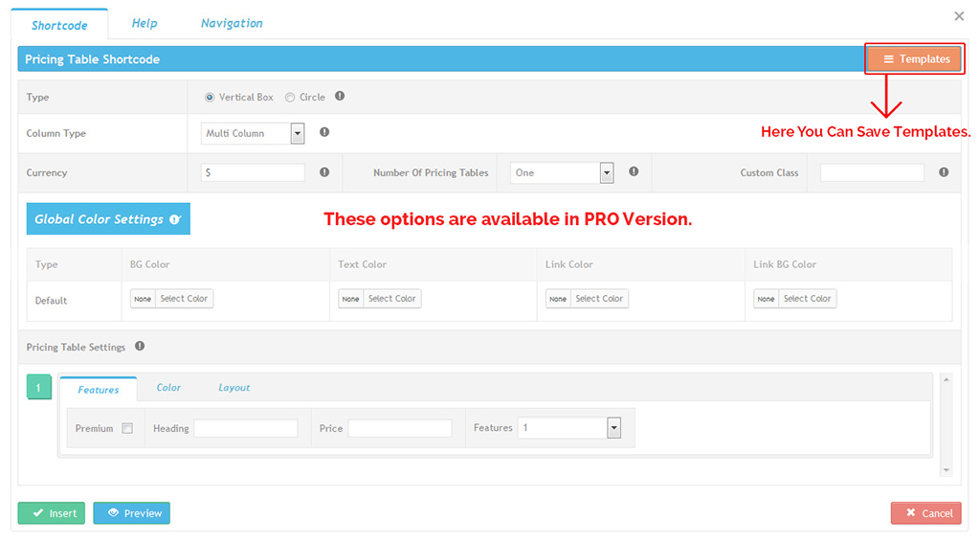
Task: Click info icon beside Number Of Pricing Tables
Action: [634, 172]
